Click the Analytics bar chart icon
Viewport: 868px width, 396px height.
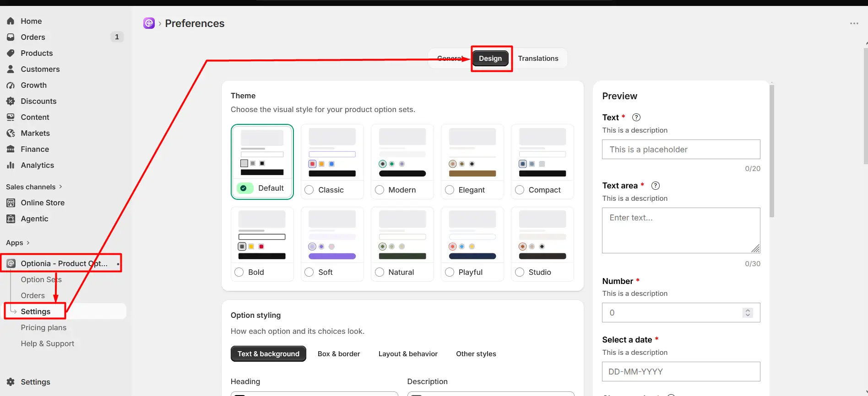coord(11,165)
